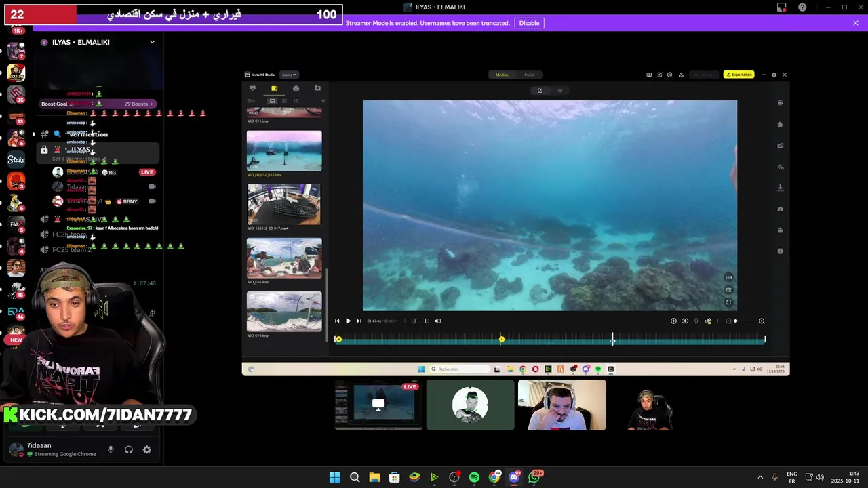
Task: Select the LIVE screen share tile
Action: pyautogui.click(x=378, y=405)
